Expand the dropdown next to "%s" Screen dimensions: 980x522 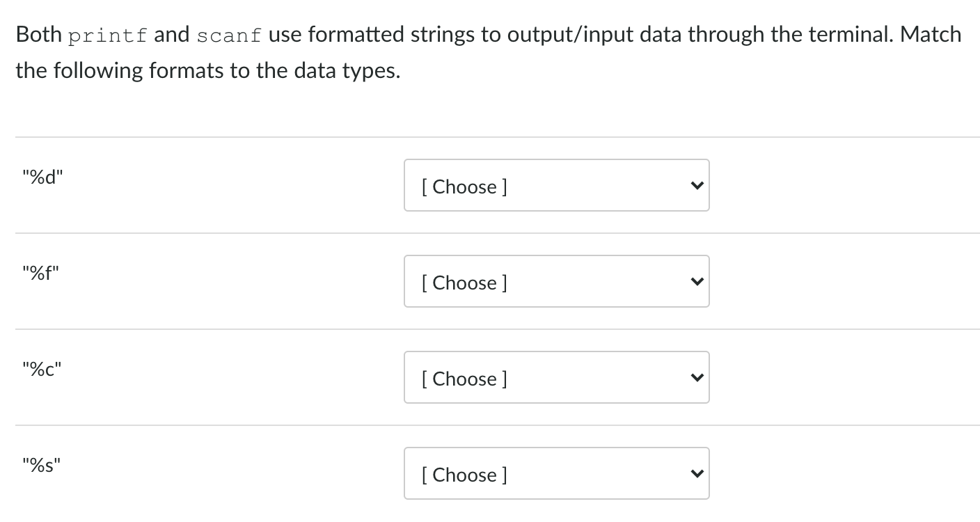(x=555, y=474)
